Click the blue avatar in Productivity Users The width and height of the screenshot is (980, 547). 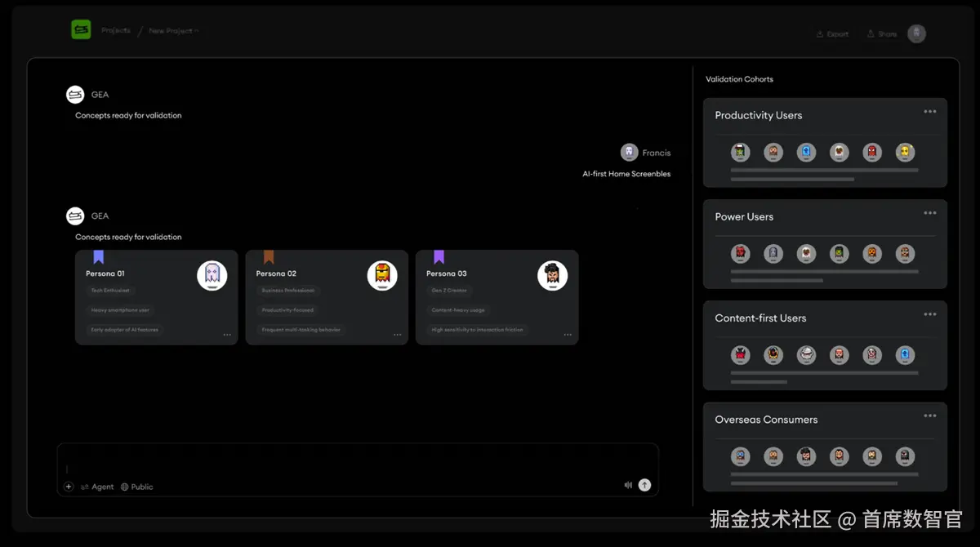point(807,153)
